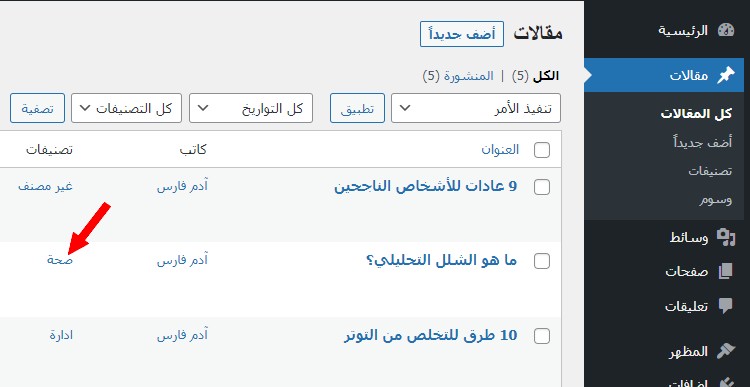
Task: Click the Dashboard gauge icon (الرئيسية)
Action: (726, 31)
